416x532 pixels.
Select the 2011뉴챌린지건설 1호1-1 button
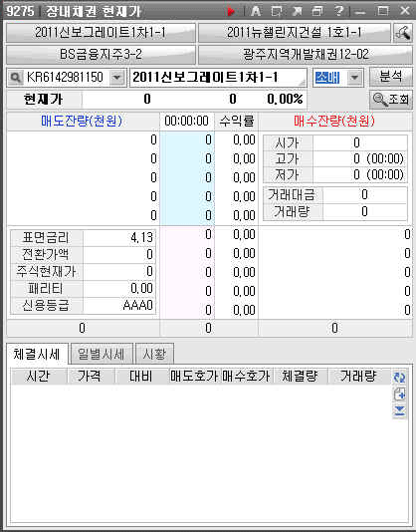coord(294,33)
